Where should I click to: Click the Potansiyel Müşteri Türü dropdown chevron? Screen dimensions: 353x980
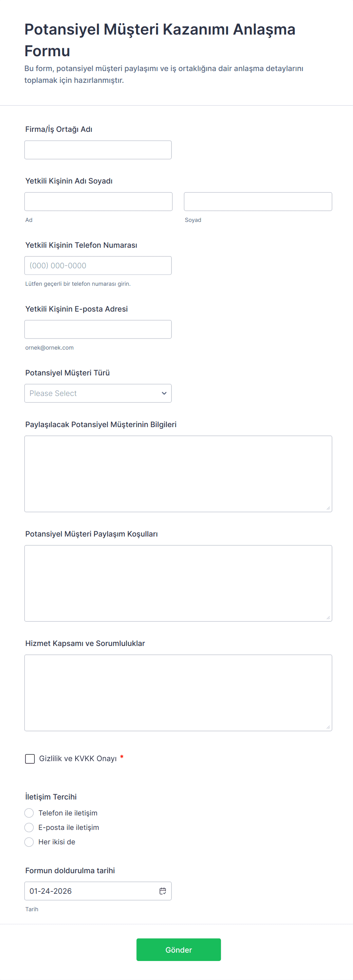[164, 393]
